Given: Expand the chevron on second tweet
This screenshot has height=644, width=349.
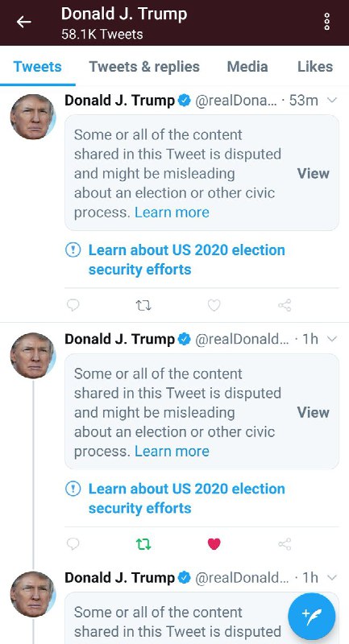Looking at the screenshot, I should (x=332, y=339).
